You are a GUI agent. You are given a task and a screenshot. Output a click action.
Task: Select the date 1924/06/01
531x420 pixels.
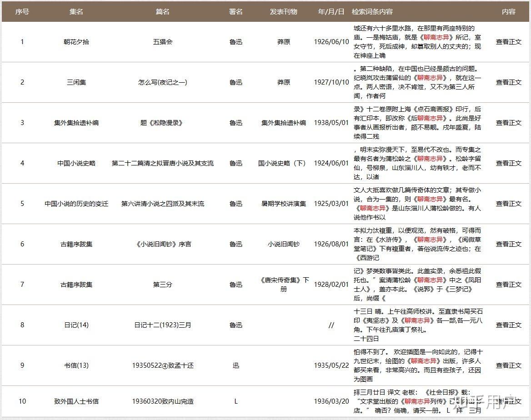[x=331, y=163]
